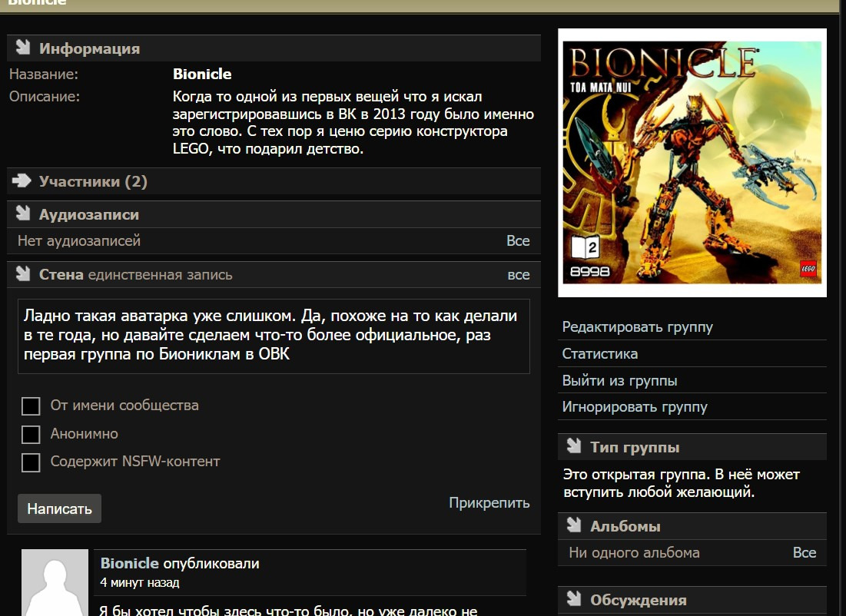This screenshot has height=616, width=846.
Task: Click the Участники (2) heading text
Action: (x=93, y=182)
